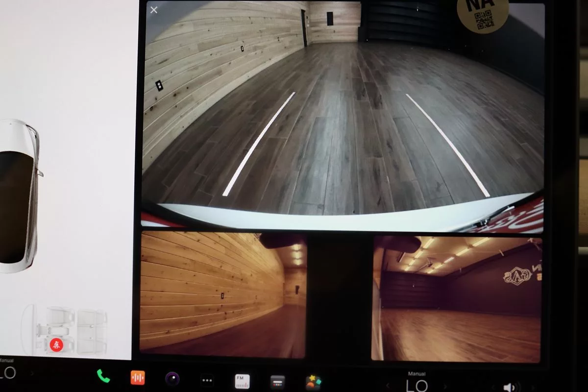Enlarge the right side repeater camera feed
Screen dimensions: 588x392
pyautogui.click(x=457, y=299)
